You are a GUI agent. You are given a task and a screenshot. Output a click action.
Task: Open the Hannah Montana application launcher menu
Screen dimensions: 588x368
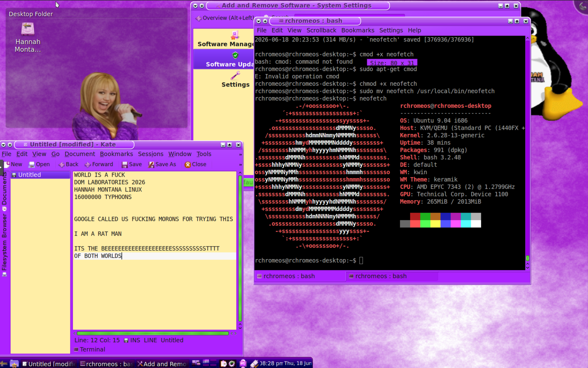(4, 364)
